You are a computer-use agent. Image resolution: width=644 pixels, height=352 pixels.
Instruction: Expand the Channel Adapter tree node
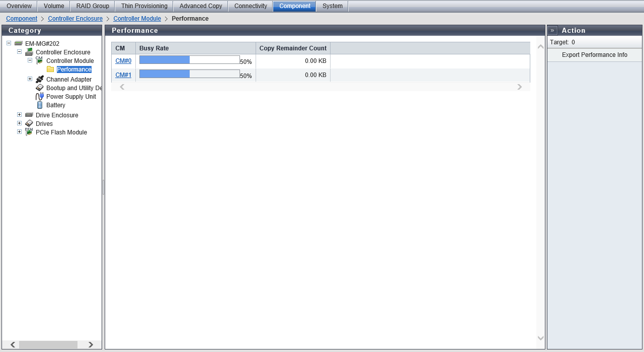point(30,79)
